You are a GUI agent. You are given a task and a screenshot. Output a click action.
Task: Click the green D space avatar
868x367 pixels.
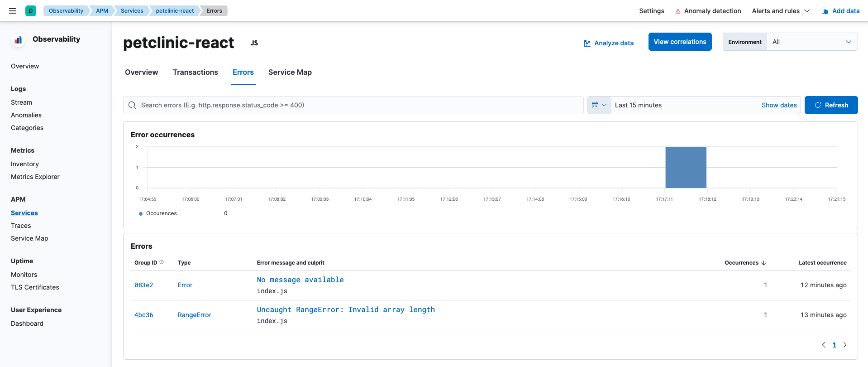(31, 11)
